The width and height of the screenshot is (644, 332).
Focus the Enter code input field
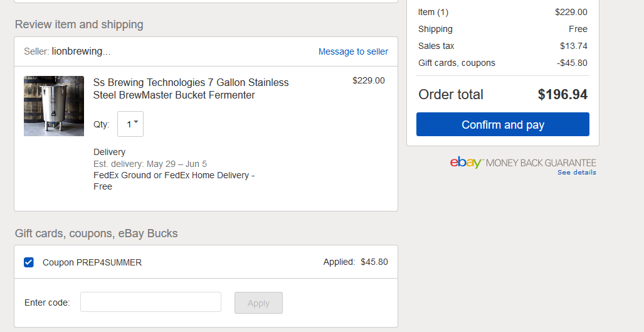coord(150,303)
